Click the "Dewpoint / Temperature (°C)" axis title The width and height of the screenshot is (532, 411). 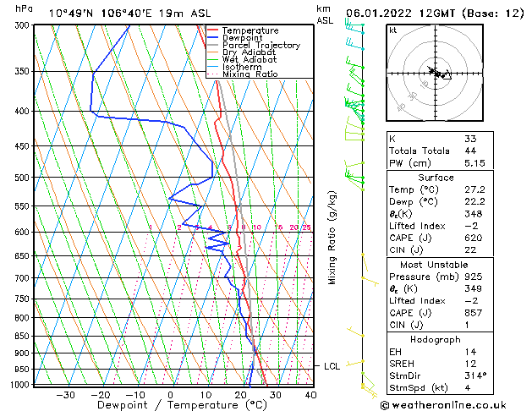coord(182,405)
